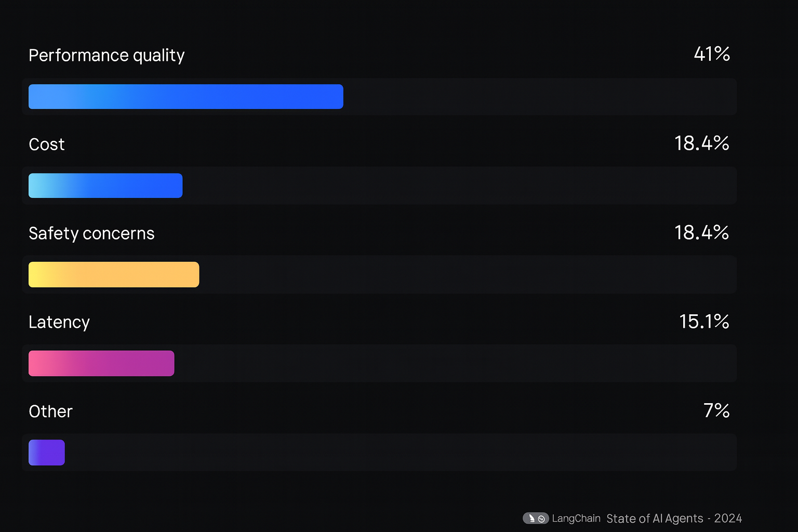Click the empty track of the Performance quality bar
The width and height of the screenshot is (798, 532).
click(x=539, y=97)
